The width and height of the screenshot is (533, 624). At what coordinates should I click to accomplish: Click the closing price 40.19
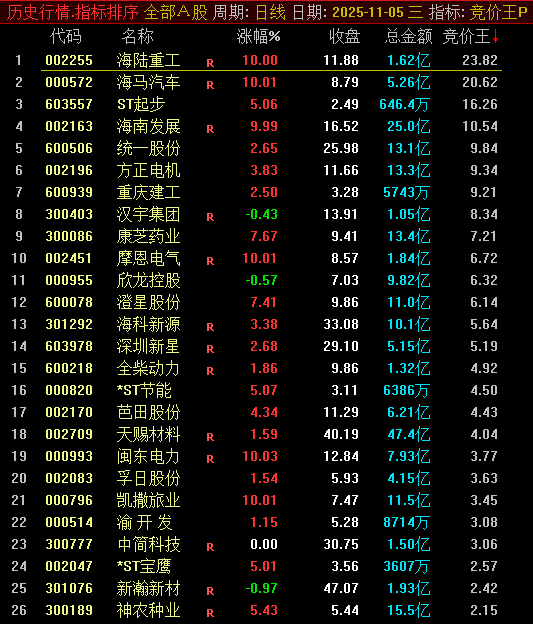pyautogui.click(x=341, y=434)
